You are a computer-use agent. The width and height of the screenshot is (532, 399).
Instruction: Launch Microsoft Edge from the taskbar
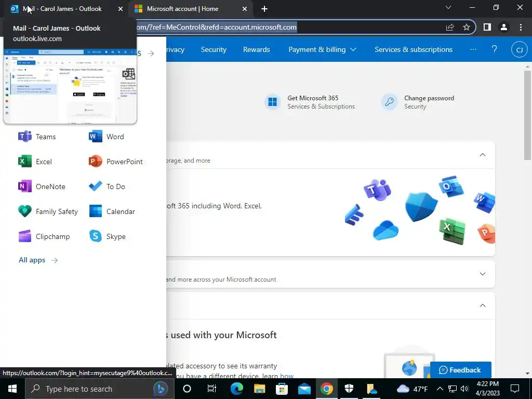point(236,389)
